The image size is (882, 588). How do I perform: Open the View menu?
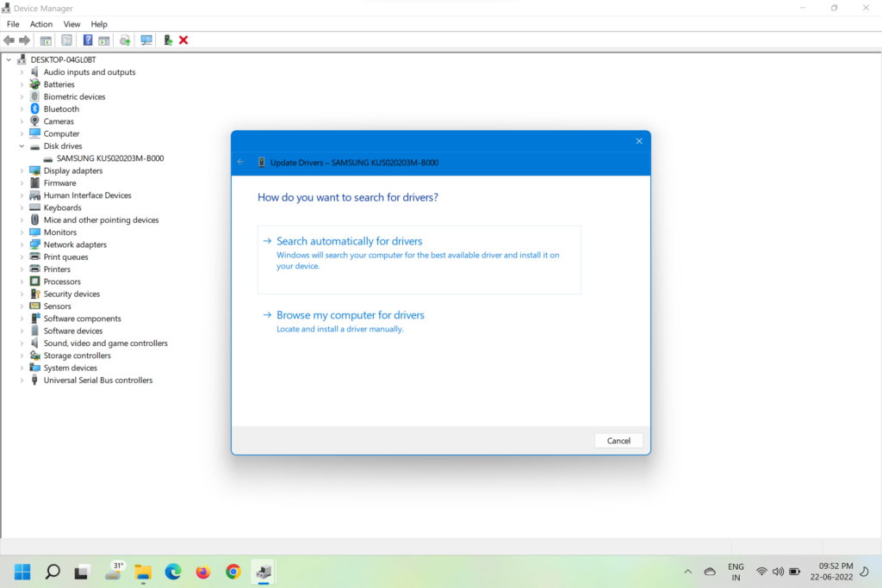point(71,24)
